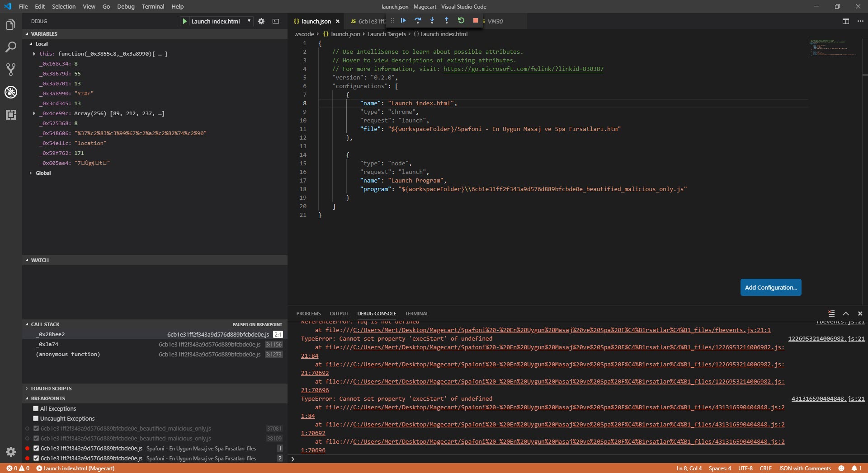Open the File menu

pyautogui.click(x=24, y=6)
